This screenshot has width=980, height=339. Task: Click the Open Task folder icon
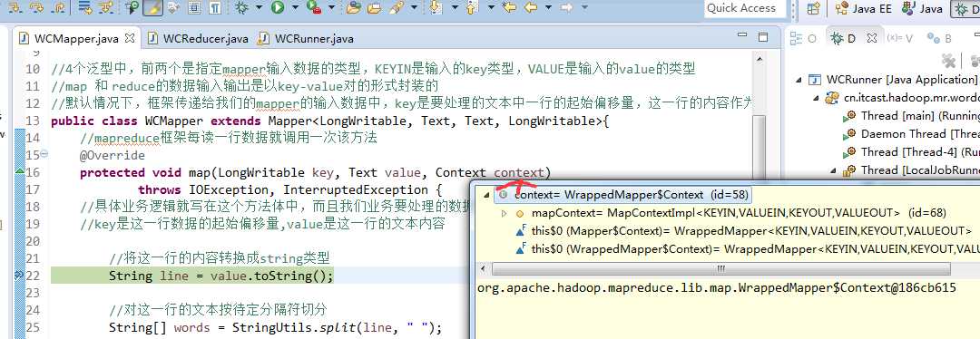375,7
